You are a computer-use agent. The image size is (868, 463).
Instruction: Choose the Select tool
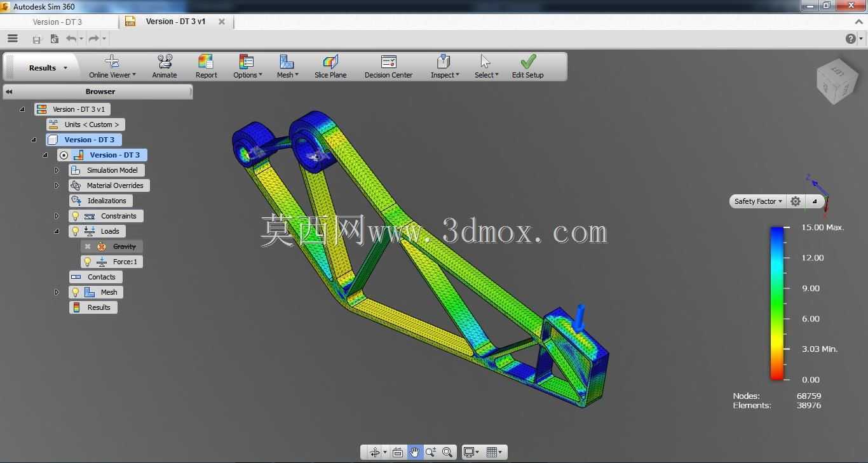click(x=486, y=67)
